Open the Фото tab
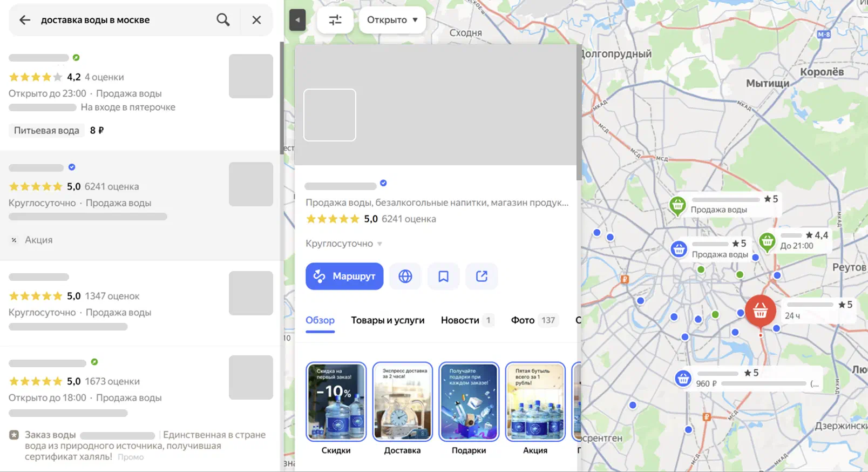This screenshot has height=472, width=868. (x=534, y=320)
